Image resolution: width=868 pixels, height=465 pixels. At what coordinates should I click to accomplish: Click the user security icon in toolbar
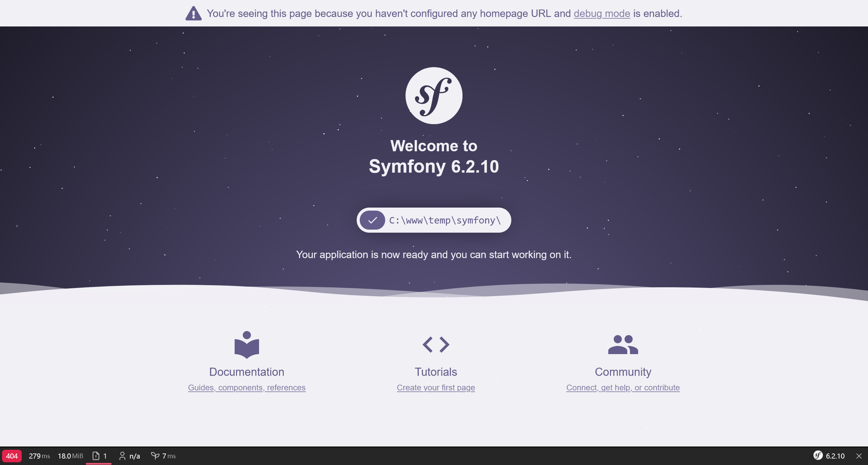pyautogui.click(x=122, y=456)
